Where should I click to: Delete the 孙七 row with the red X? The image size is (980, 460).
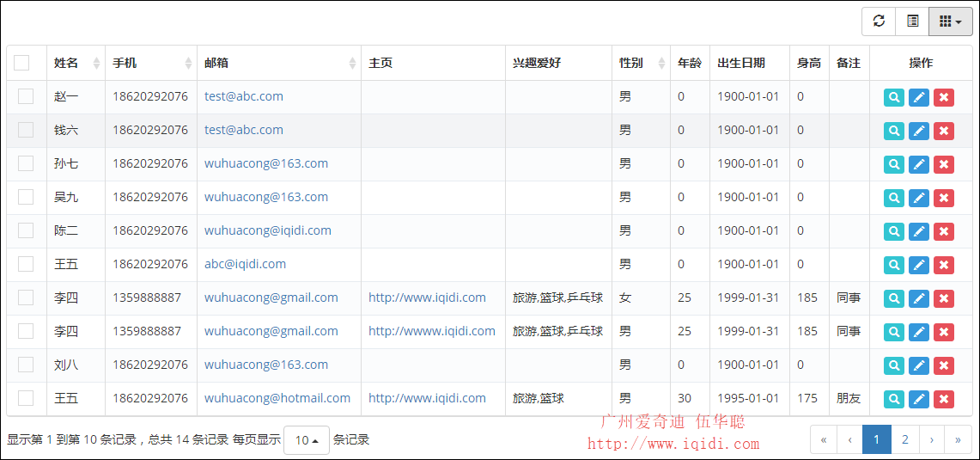coord(944,164)
